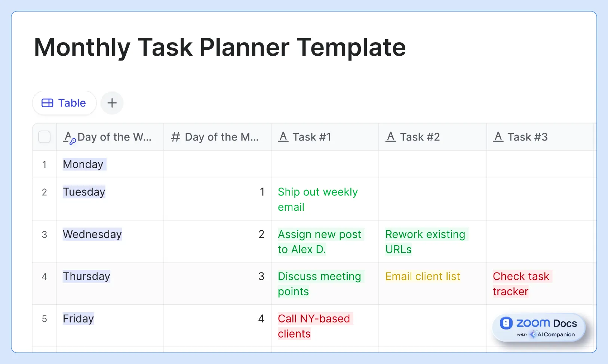Click the AI Companion sparkle icon
The height and width of the screenshot is (364, 608).
click(532, 334)
